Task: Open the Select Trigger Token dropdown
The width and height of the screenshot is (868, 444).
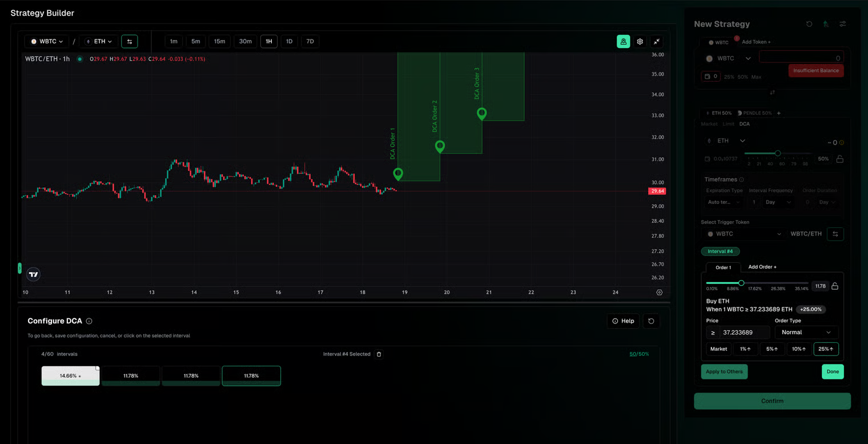Action: point(744,234)
